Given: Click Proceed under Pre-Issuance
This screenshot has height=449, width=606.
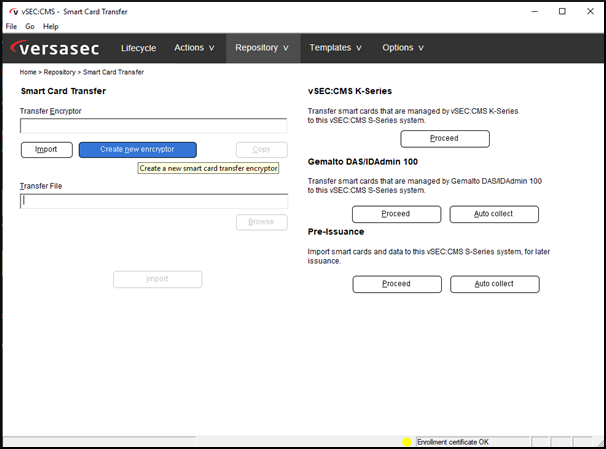Looking at the screenshot, I should pos(397,284).
